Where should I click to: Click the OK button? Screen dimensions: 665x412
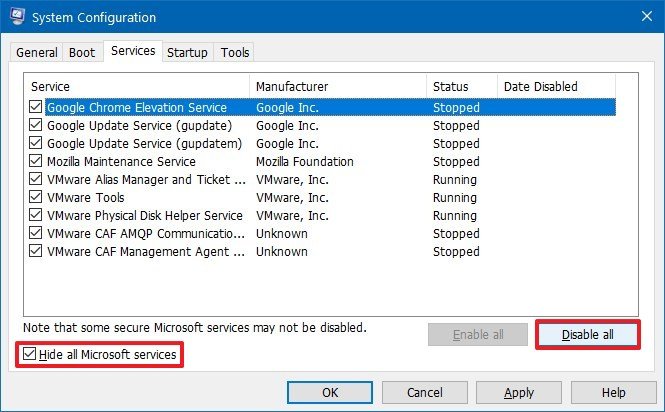click(329, 393)
